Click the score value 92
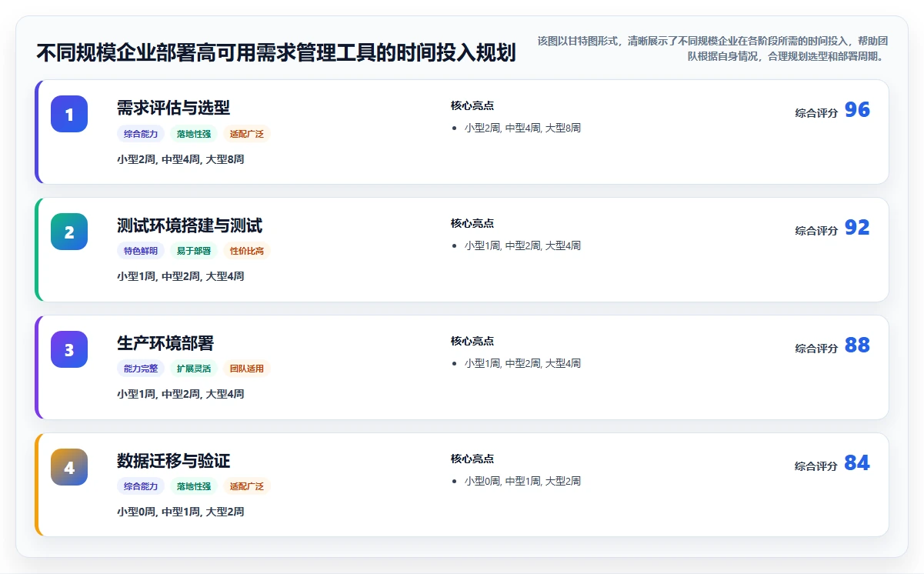924x574 pixels. [857, 228]
